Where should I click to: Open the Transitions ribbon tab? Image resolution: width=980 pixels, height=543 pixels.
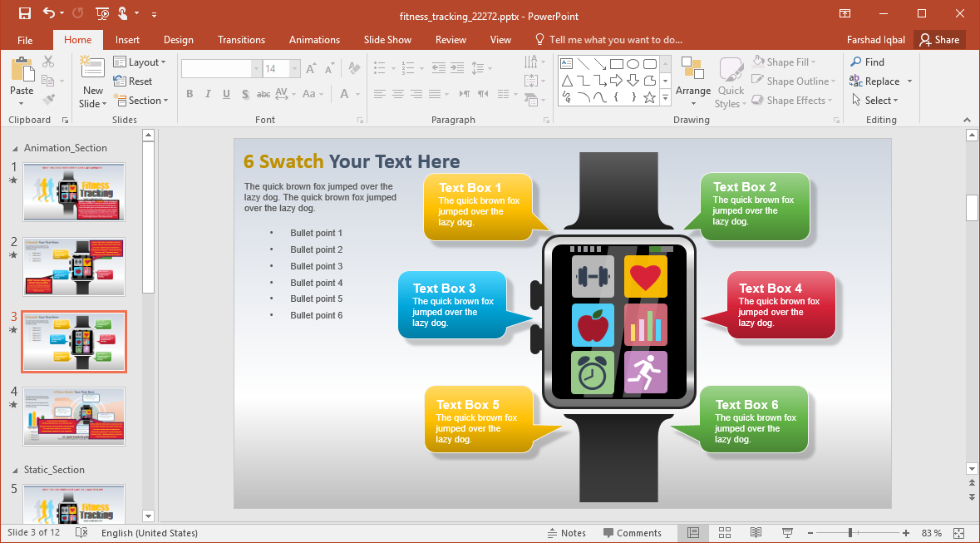(x=241, y=40)
